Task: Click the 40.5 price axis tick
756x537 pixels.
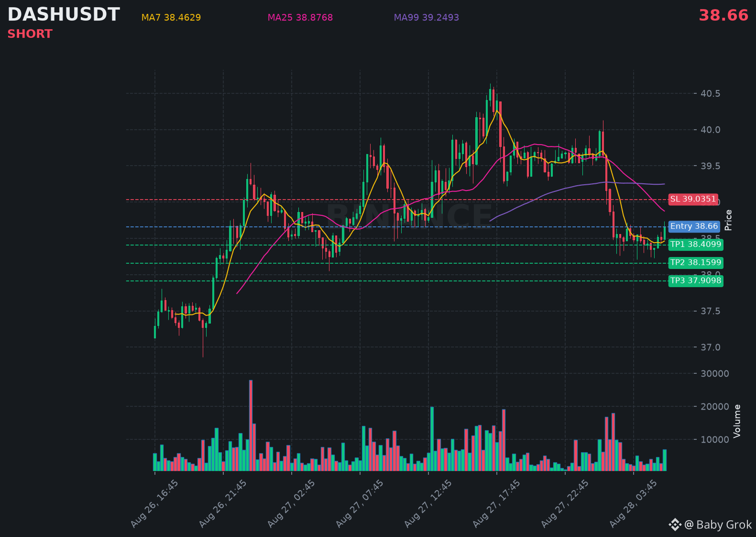Action: 710,94
